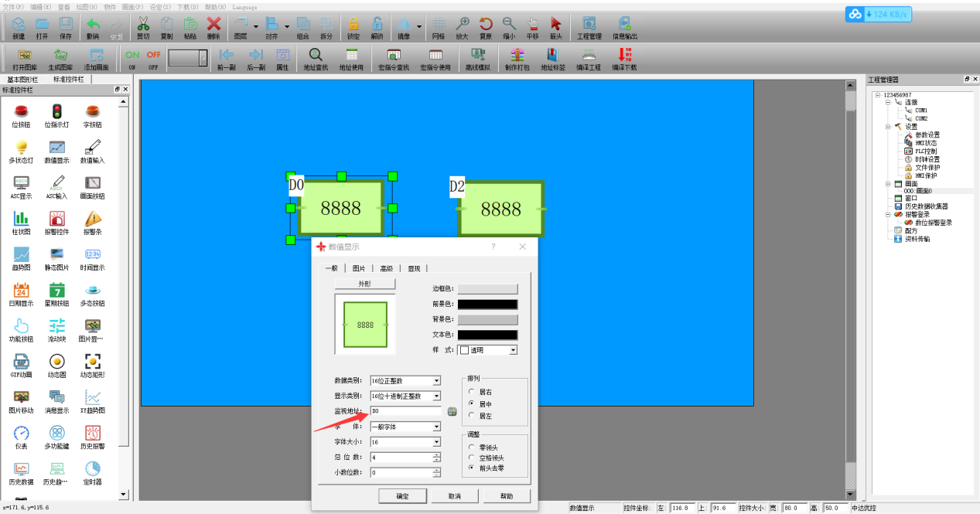Click the 编译下载 (compile download) toolbar icon
The height and width of the screenshot is (514, 980).
624,58
